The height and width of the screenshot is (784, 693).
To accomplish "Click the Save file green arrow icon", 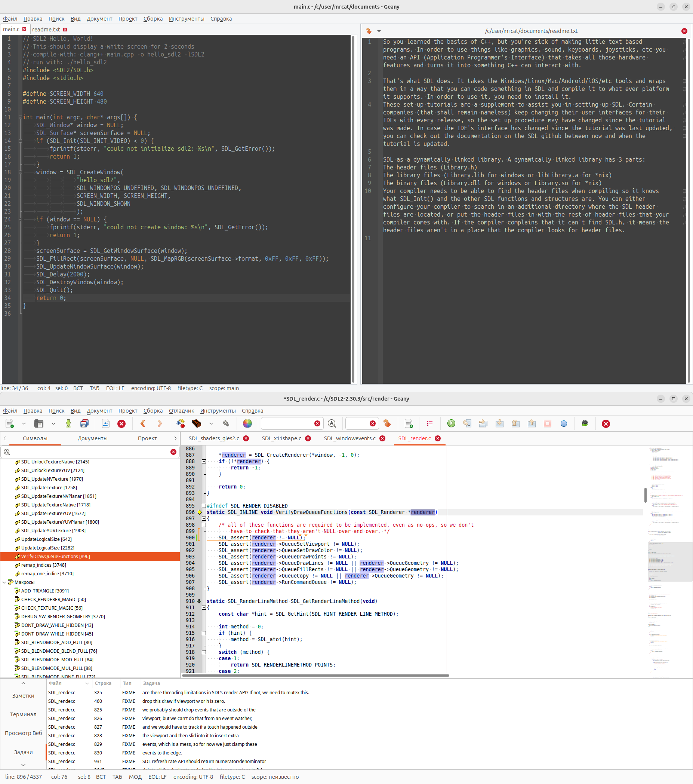I will (68, 423).
